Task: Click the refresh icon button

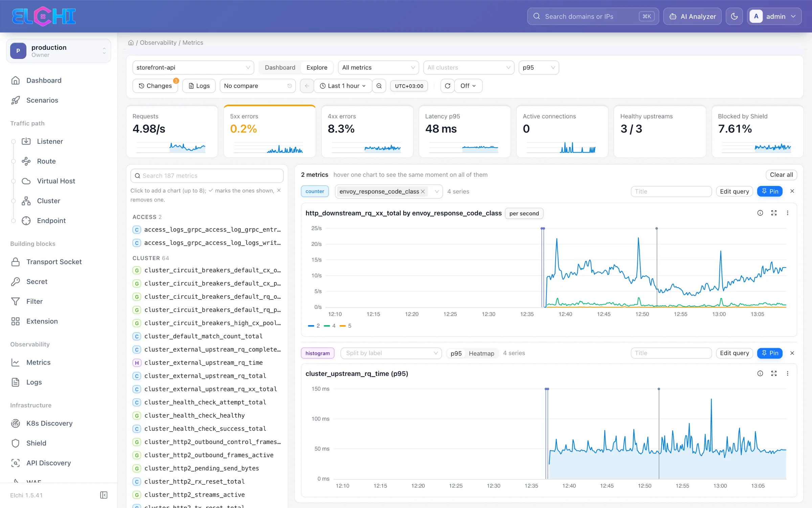Action: [x=447, y=86]
